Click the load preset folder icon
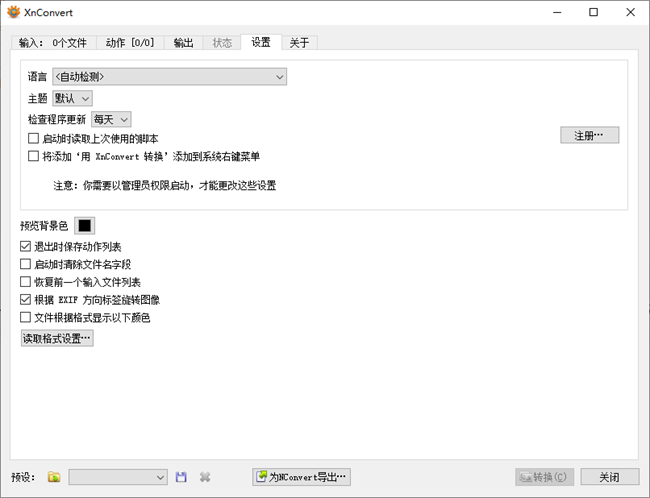This screenshot has width=650, height=498. pos(54,478)
